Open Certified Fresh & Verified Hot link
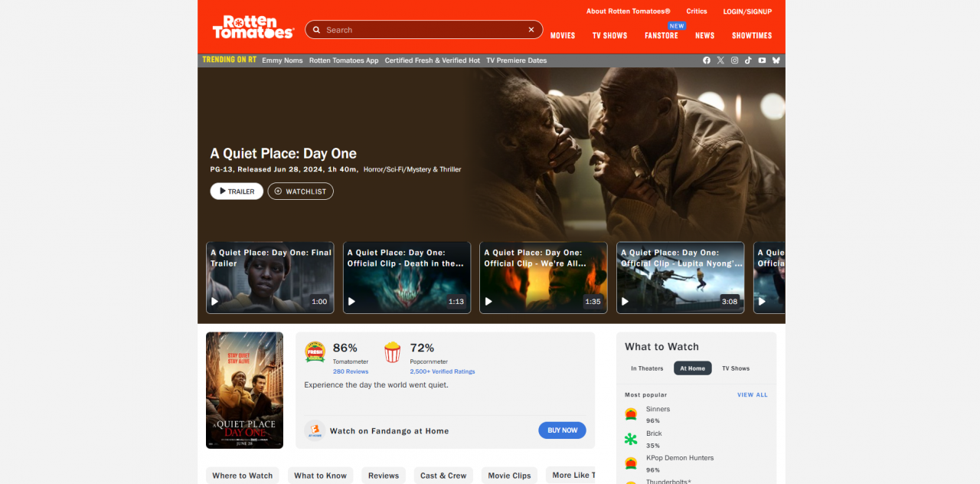 click(x=433, y=60)
